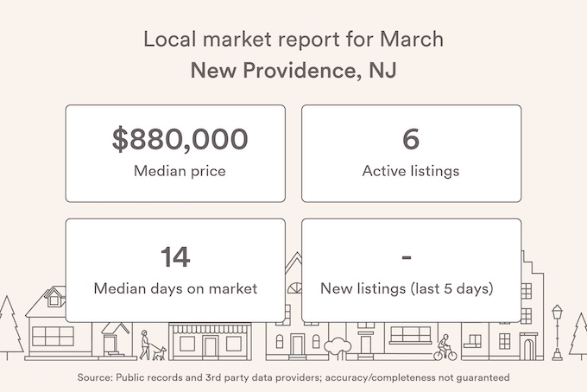Screen dimensions: 587x392
Task: Click the source disclaimer text at bottom
Action: (293, 377)
